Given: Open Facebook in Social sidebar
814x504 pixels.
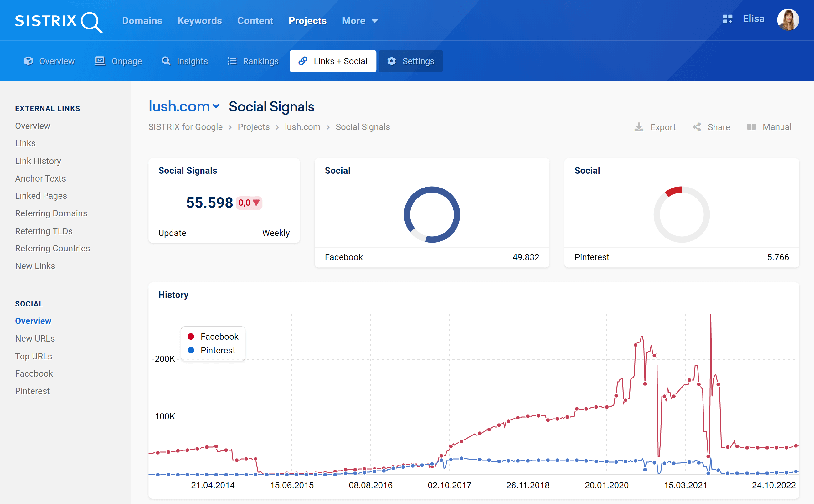Looking at the screenshot, I should coord(34,374).
